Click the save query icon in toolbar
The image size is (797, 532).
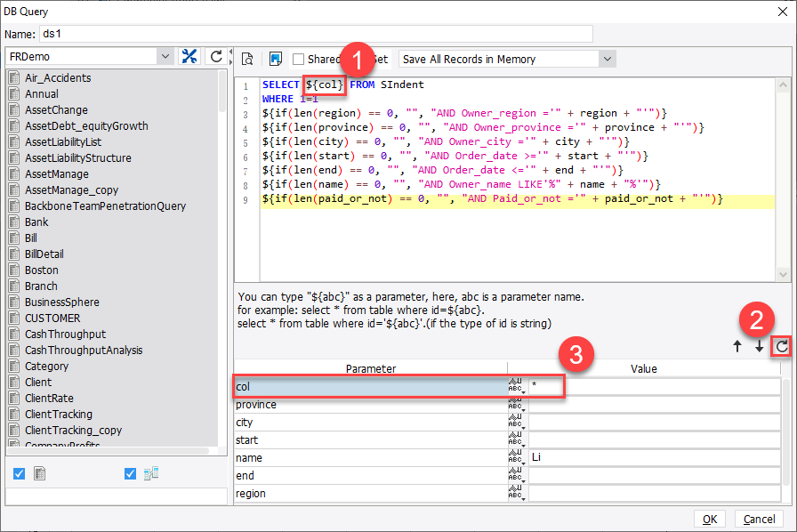[x=275, y=59]
